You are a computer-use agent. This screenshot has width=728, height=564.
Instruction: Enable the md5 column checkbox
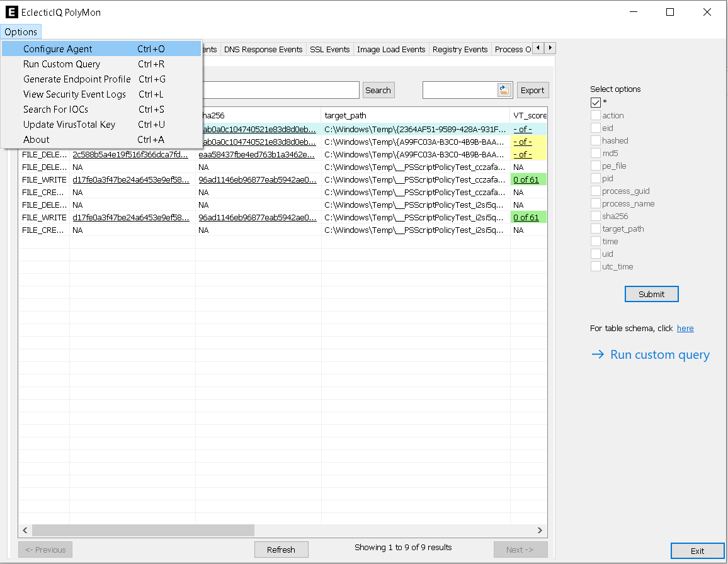tap(595, 153)
